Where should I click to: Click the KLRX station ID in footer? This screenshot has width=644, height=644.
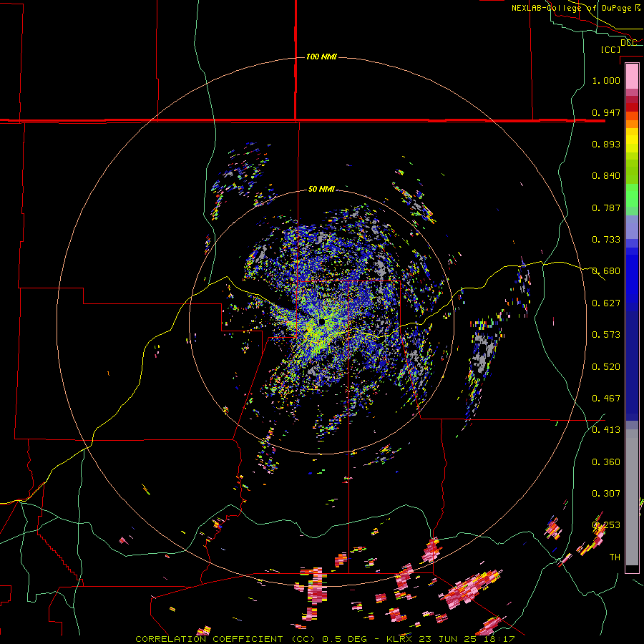pos(401,639)
